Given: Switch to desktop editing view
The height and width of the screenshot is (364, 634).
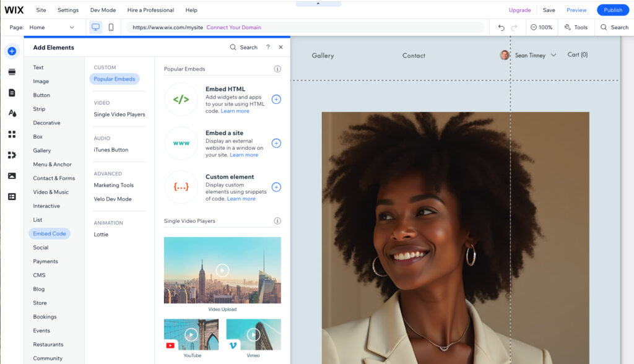Looking at the screenshot, I should [95, 27].
